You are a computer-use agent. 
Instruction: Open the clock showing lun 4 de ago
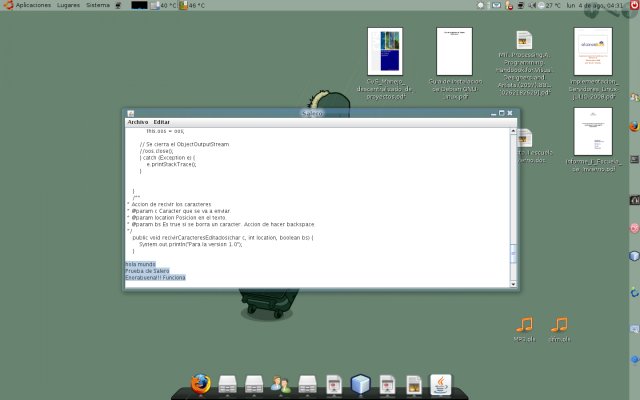pyautogui.click(x=595, y=5)
